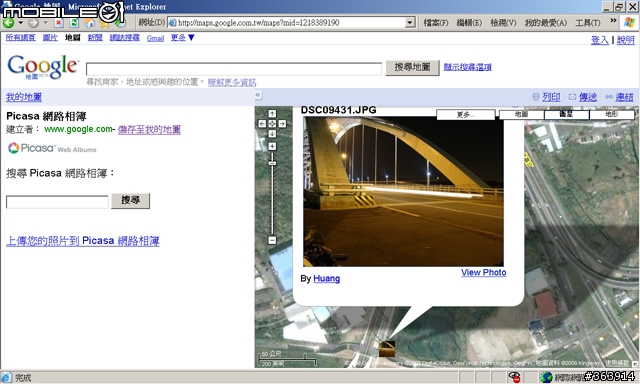Image resolution: width=640 pixels, height=384 pixels.
Task: Click the print icon beside 列印
Action: [x=536, y=97]
